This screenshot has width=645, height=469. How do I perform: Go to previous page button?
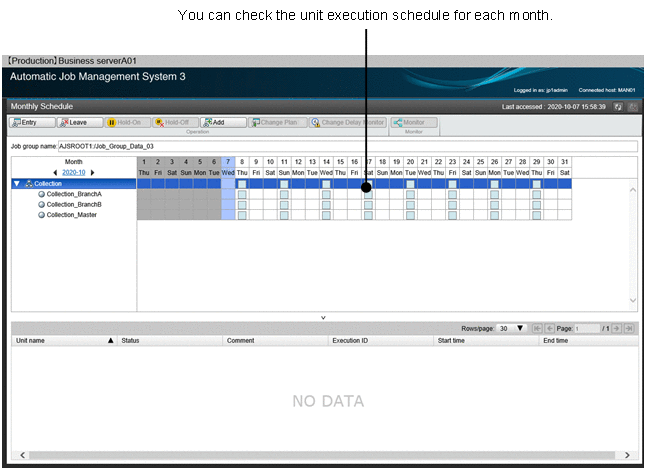point(550,328)
